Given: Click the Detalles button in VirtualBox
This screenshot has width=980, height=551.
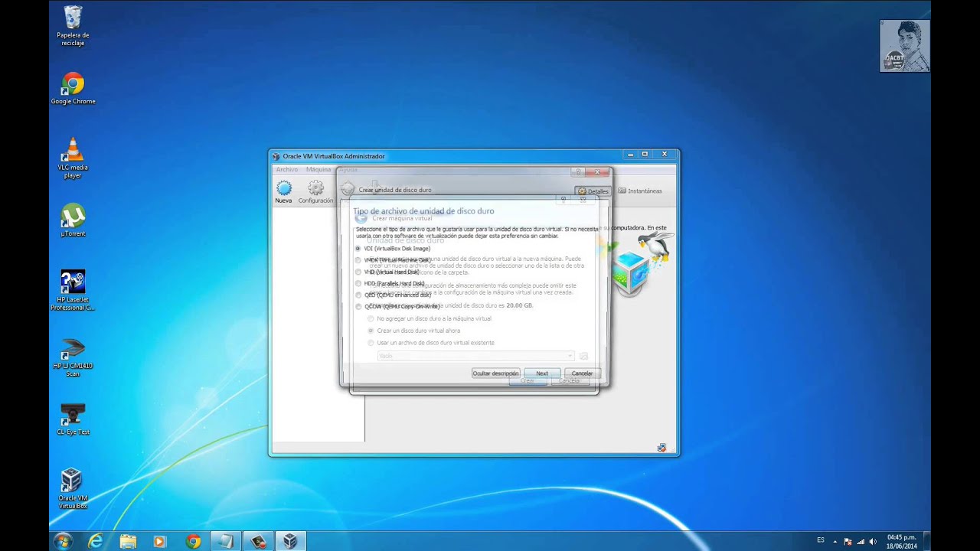Looking at the screenshot, I should click(x=593, y=191).
